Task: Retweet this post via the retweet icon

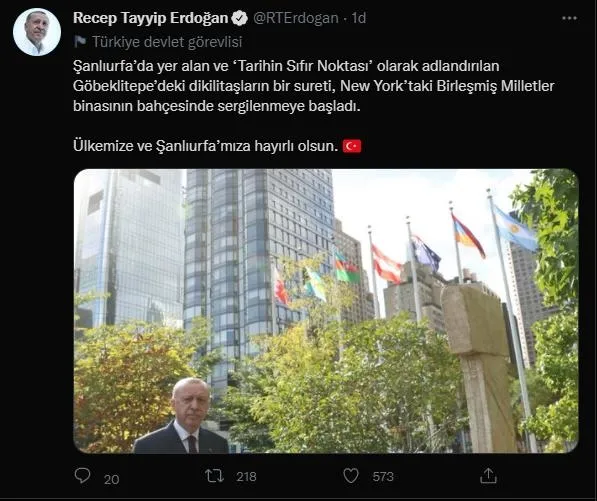Action: [214, 476]
